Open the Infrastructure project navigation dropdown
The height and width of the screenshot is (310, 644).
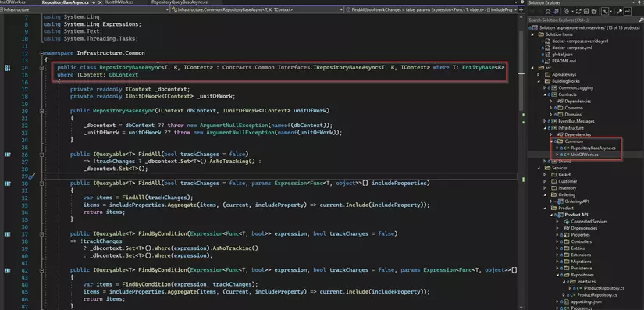click(x=168, y=9)
